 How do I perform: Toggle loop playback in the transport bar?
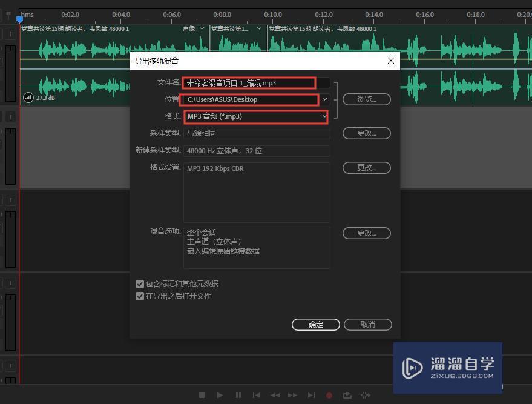[347, 395]
